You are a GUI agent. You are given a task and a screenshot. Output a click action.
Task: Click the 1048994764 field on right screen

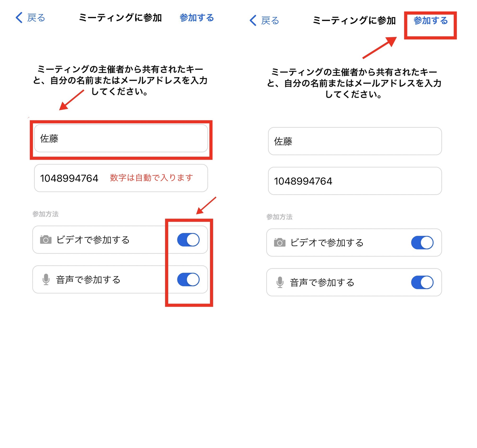pyautogui.click(x=355, y=181)
